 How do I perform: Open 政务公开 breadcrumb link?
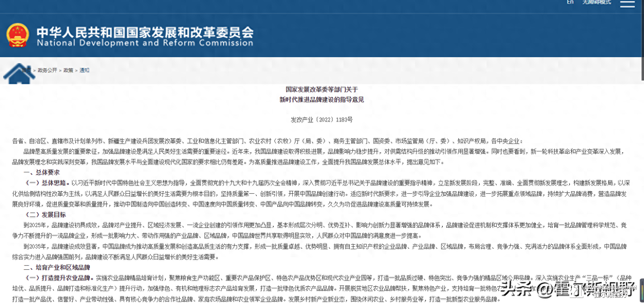tap(47, 70)
